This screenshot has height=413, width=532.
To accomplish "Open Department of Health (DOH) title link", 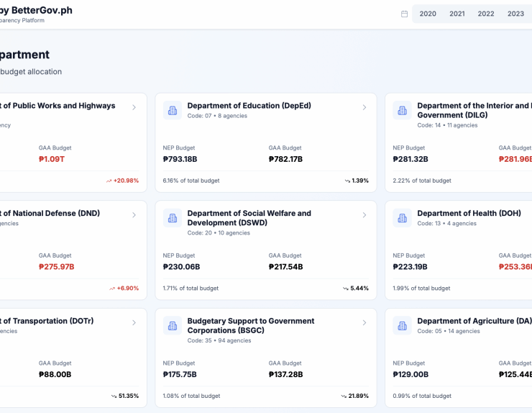I will (x=469, y=214).
